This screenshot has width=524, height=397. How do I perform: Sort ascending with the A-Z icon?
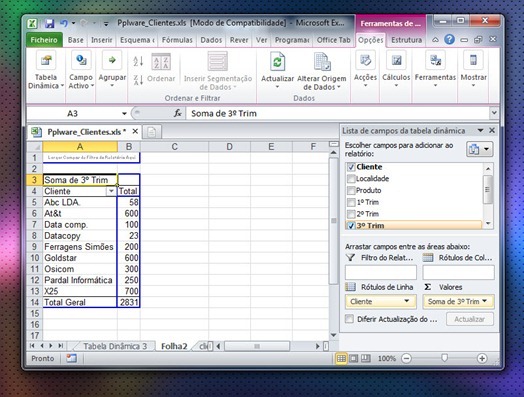point(138,61)
